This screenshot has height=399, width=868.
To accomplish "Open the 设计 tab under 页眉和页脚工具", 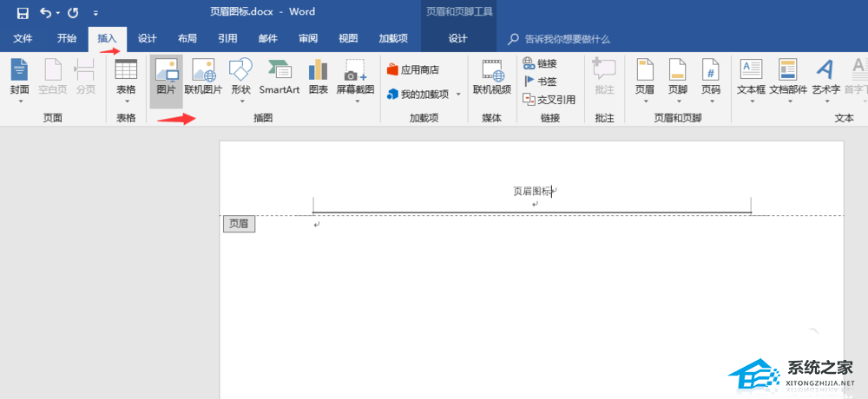I will 457,38.
